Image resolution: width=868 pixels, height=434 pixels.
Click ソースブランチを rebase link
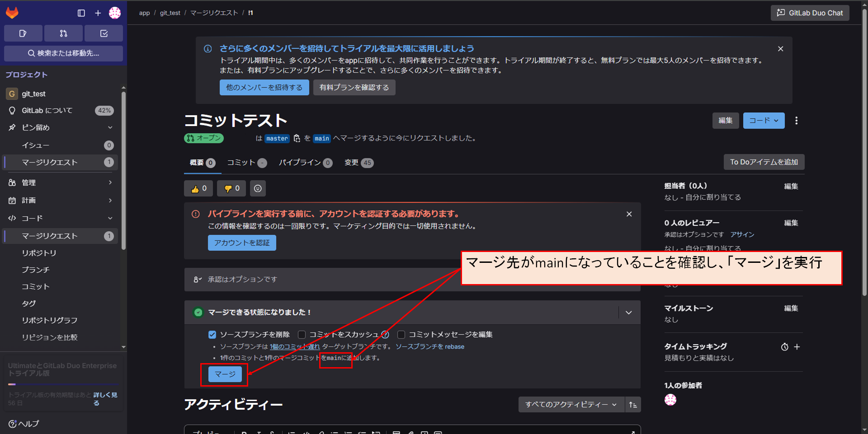pos(430,347)
